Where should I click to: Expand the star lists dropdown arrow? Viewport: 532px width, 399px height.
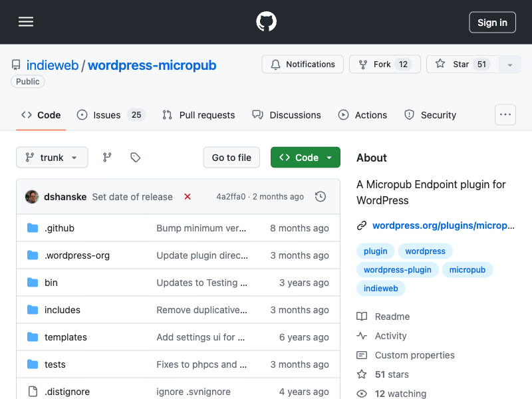click(509, 65)
